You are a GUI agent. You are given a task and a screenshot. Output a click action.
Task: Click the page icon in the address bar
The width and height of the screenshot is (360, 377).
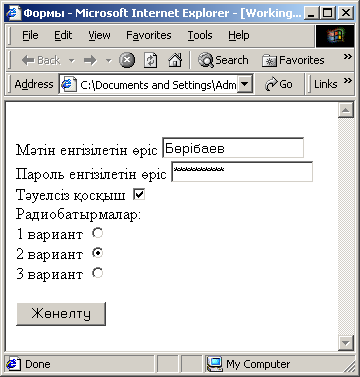coord(68,84)
